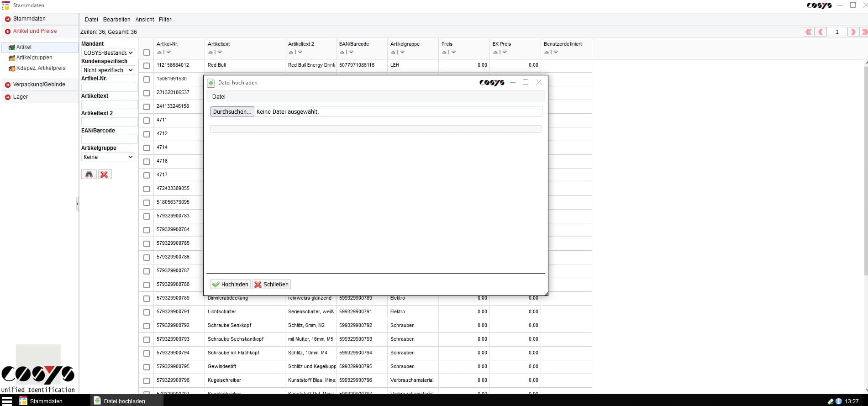
Task: Check the row for article 518056379095
Action: click(147, 203)
